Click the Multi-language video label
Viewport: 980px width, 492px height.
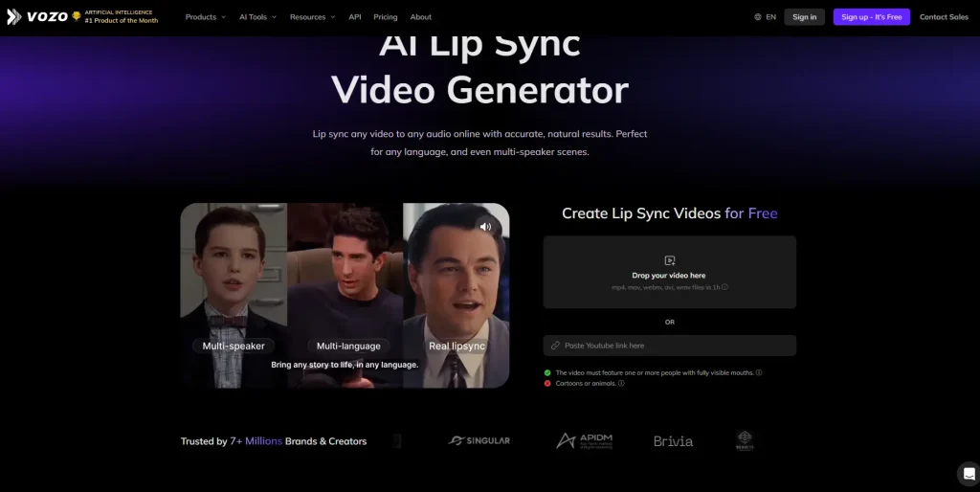(348, 346)
